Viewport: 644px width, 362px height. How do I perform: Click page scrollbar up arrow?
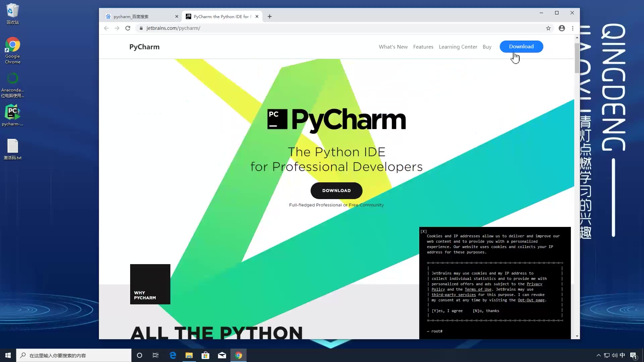[x=577, y=37]
